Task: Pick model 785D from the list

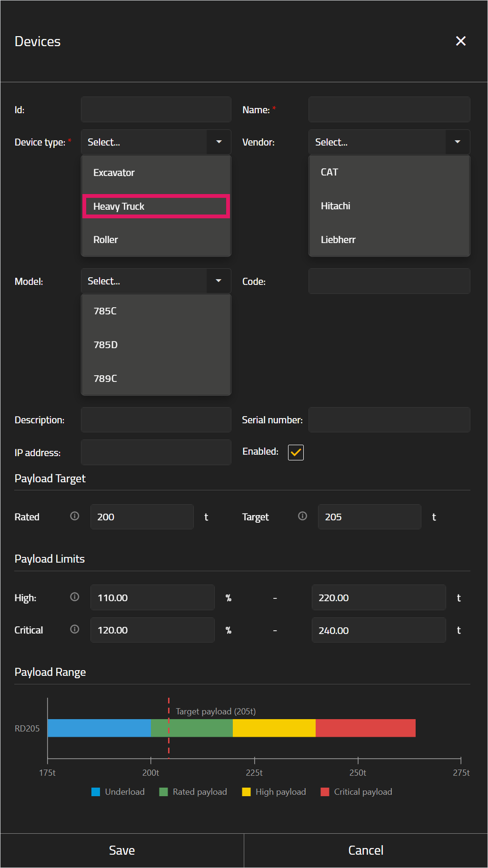Action: [x=156, y=345]
